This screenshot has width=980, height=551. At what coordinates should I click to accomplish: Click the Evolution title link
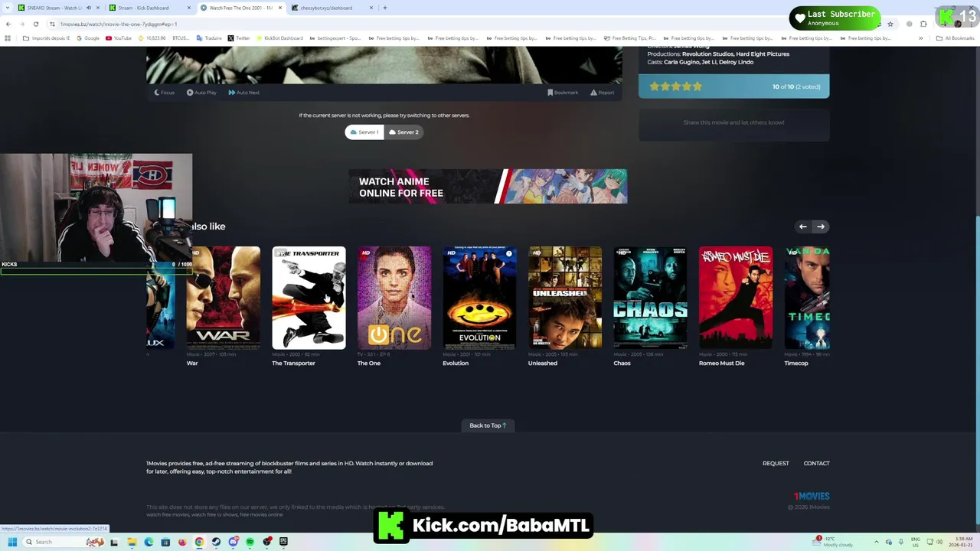(x=455, y=364)
